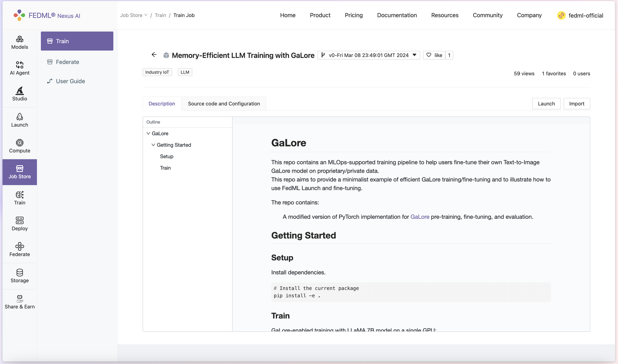Jump to Setup in the outline

(x=167, y=156)
